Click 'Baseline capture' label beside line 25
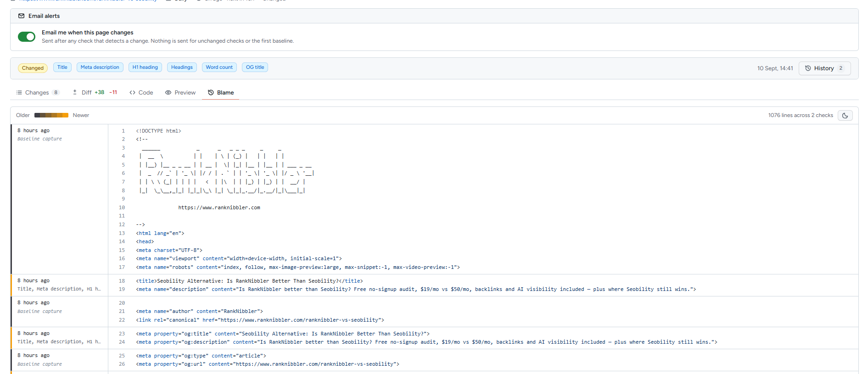 (x=39, y=364)
